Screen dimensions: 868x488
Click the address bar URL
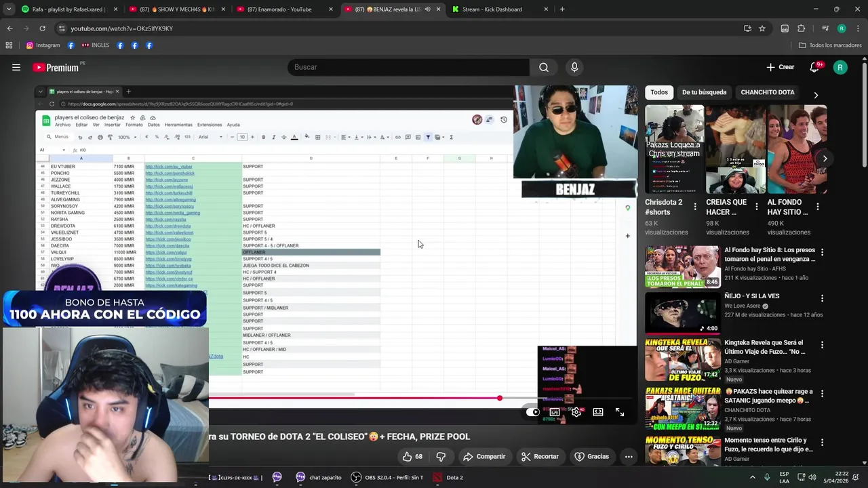click(122, 28)
